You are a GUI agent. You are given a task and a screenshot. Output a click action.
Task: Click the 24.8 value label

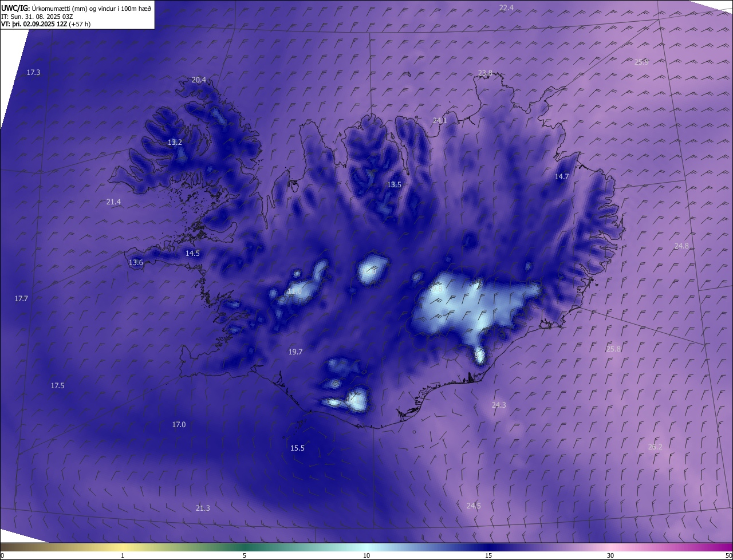tap(681, 246)
